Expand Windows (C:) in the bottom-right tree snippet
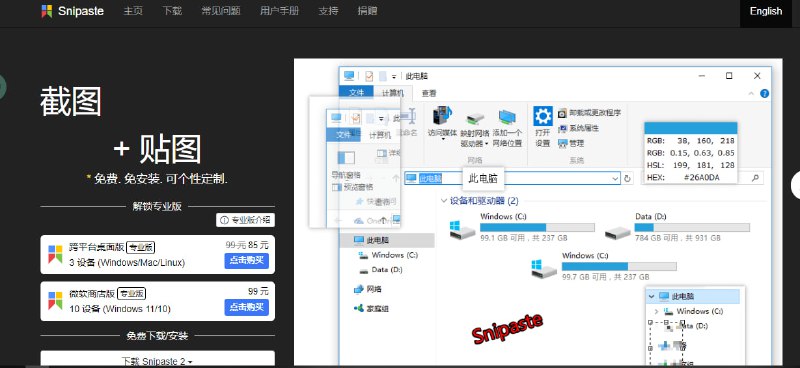This screenshot has height=368, width=800. click(656, 311)
